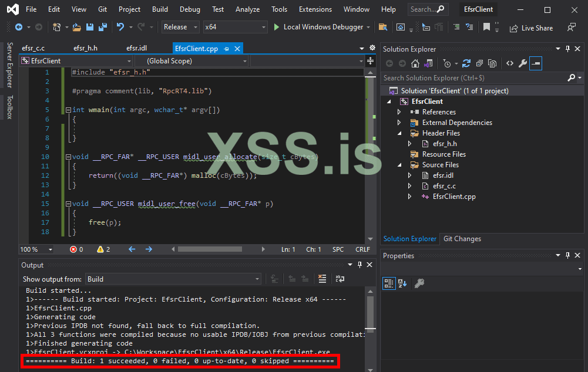Viewport: 588px width, 372px height.
Task: Click Clear All in Output toolbar
Action: pos(322,279)
